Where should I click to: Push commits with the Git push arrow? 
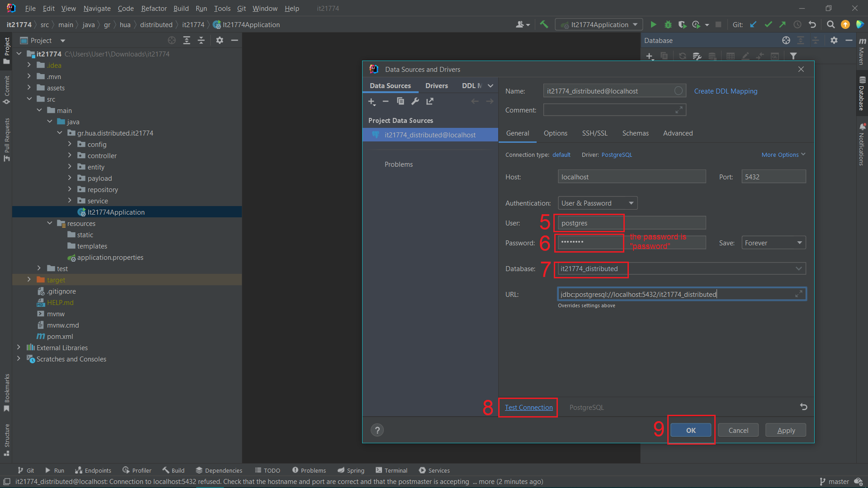[783, 24]
